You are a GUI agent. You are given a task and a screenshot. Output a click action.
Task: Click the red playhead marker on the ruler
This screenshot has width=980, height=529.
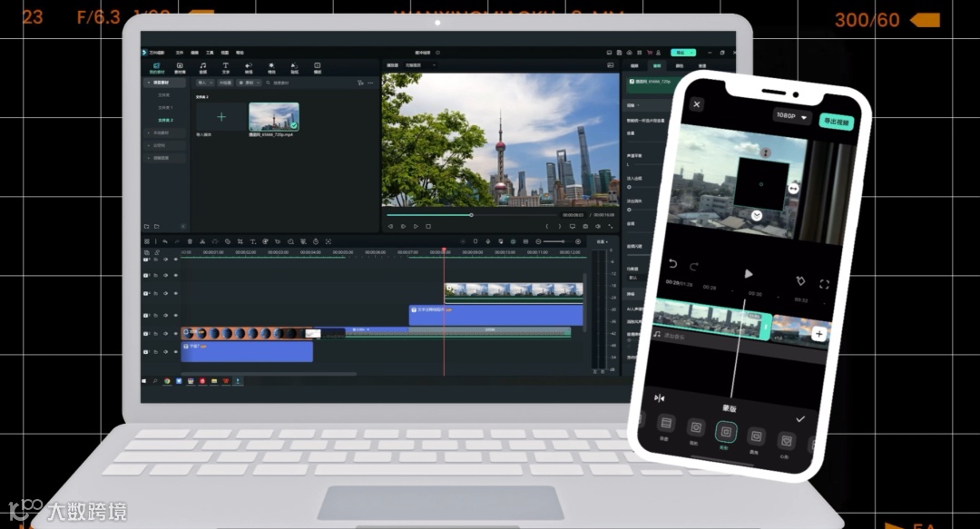click(444, 250)
